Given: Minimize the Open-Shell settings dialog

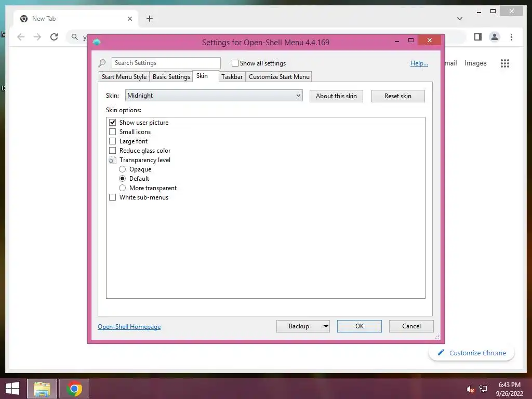Looking at the screenshot, I should coord(397,41).
